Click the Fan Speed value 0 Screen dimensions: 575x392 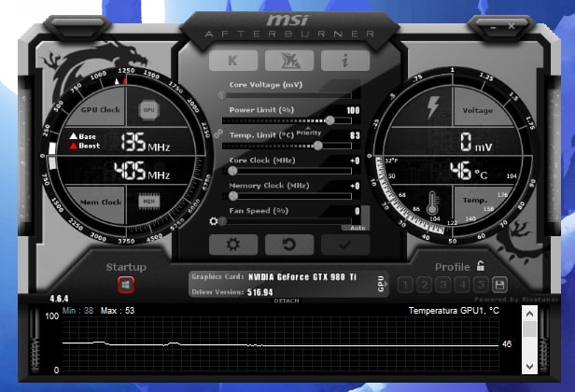click(358, 211)
